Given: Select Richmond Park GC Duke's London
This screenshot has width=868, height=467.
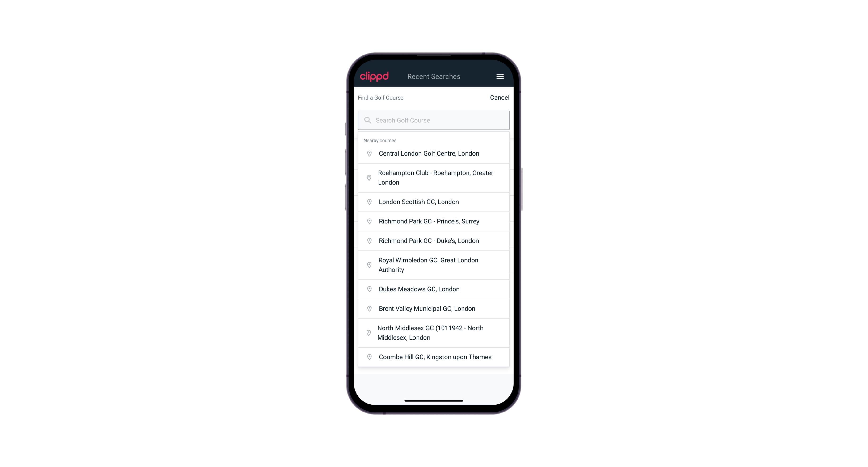Looking at the screenshot, I should [434, 240].
